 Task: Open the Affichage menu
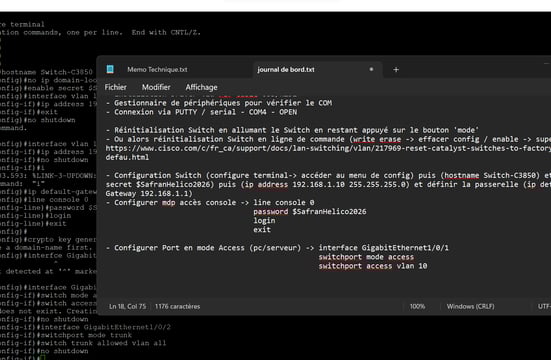click(x=201, y=87)
